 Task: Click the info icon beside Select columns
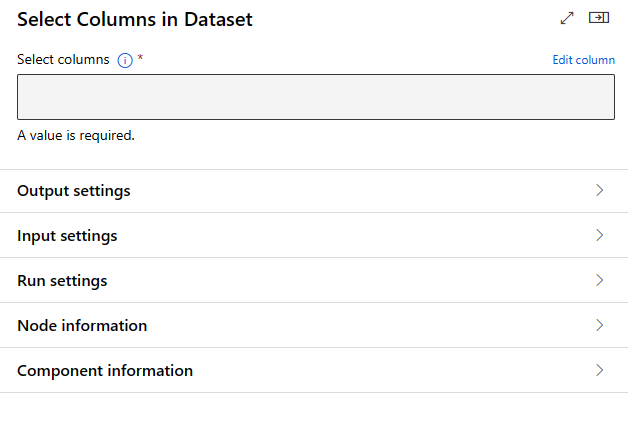pyautogui.click(x=125, y=60)
